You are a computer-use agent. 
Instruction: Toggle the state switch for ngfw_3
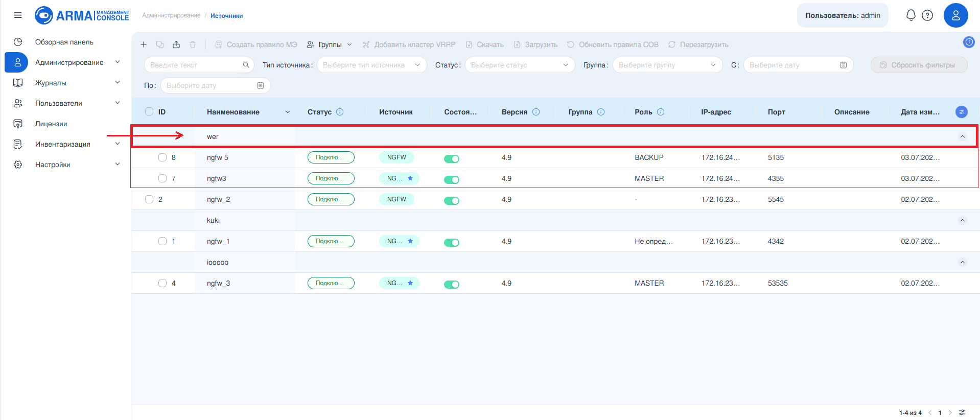[452, 285]
